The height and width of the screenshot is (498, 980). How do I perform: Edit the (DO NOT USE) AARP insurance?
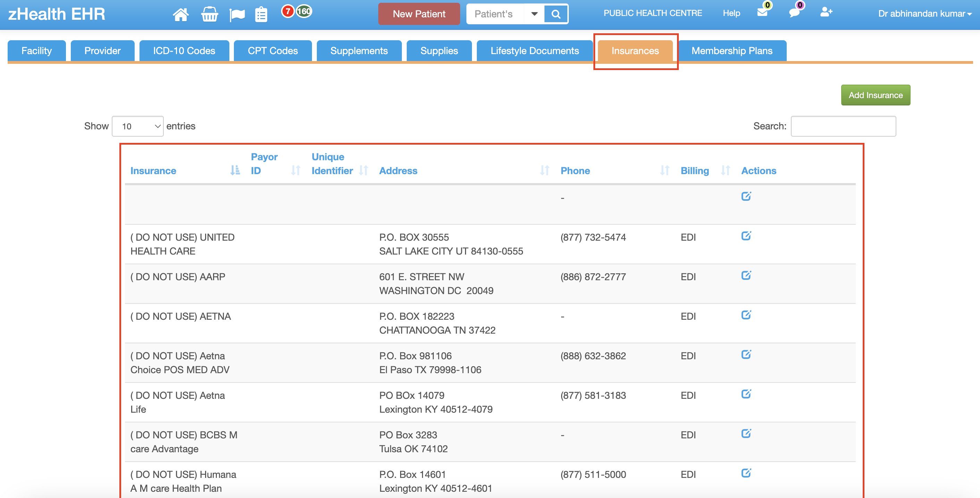pyautogui.click(x=746, y=275)
